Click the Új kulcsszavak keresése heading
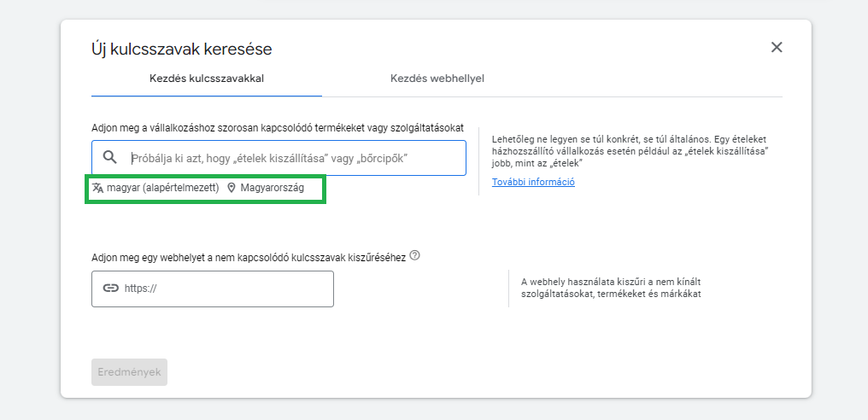The image size is (868, 420). pos(181,49)
